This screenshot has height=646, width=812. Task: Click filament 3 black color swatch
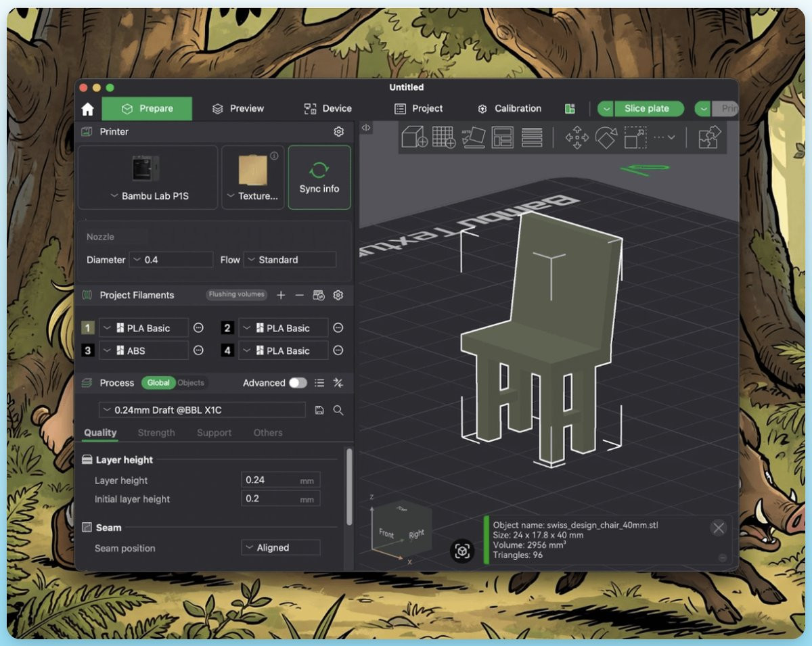pos(88,350)
